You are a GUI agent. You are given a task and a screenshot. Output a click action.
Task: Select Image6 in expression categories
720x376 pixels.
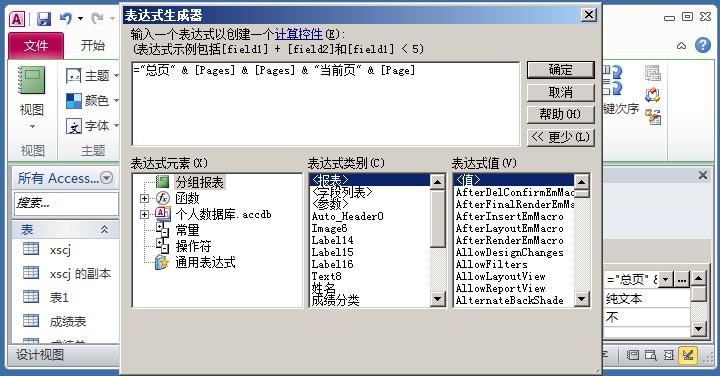point(370,228)
